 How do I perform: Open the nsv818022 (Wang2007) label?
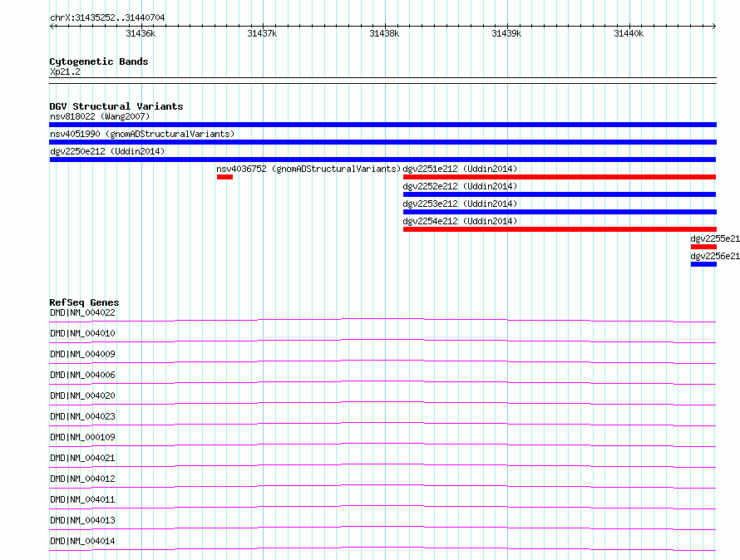pyautogui.click(x=100, y=116)
